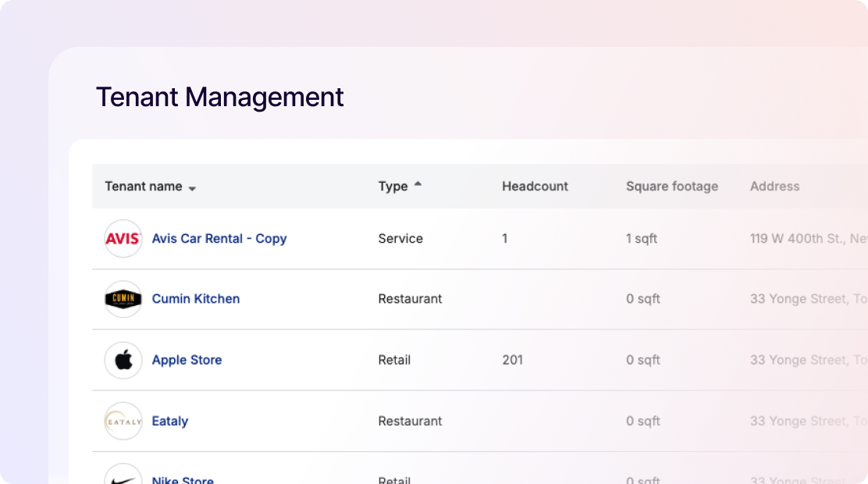Click Service type in Avis row
868x484 pixels.
[x=400, y=239]
